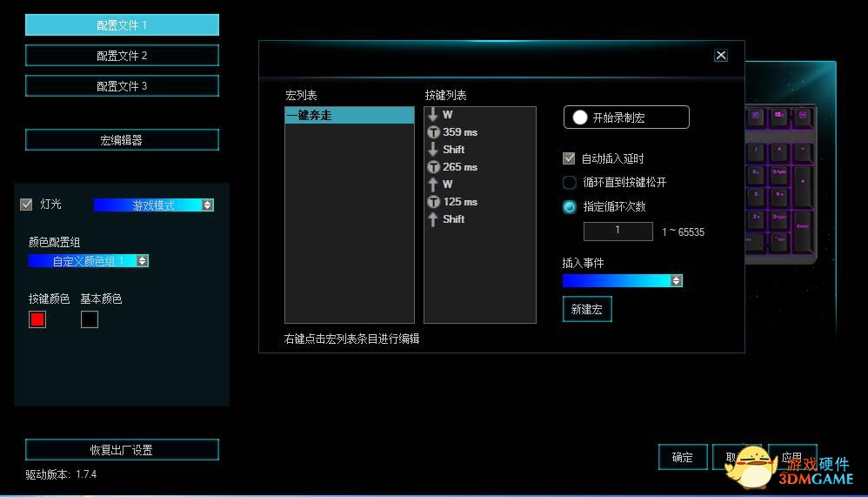Click the 新建宏 button
Image resolution: width=868 pixels, height=497 pixels.
[x=587, y=310]
